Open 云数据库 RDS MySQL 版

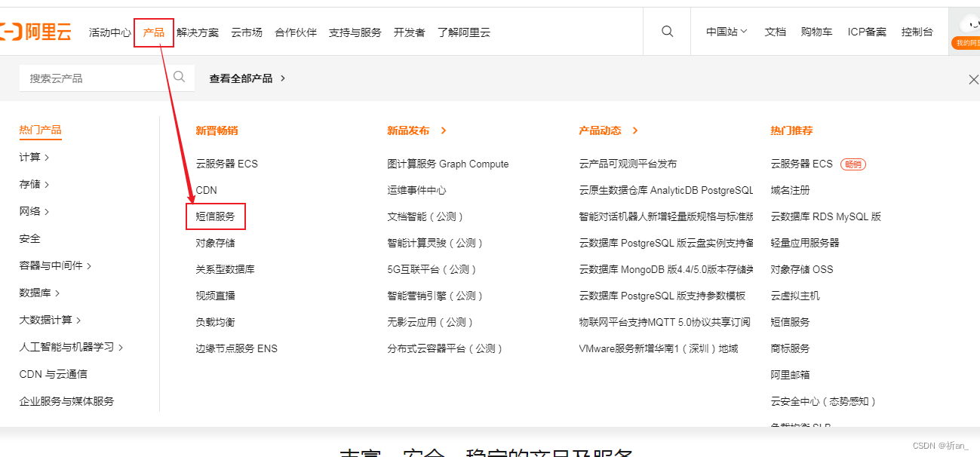click(826, 216)
